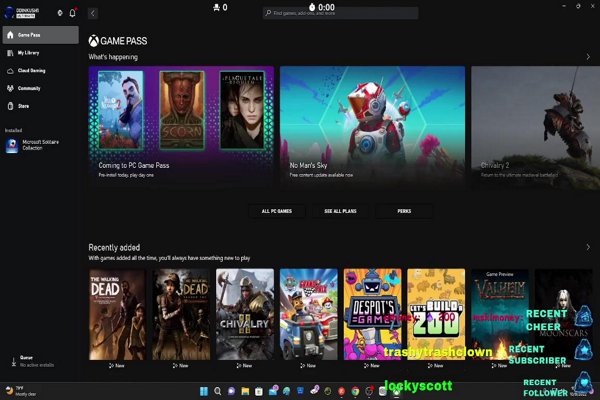Open the Store section
This screenshot has height=400, width=600.
(x=41, y=106)
